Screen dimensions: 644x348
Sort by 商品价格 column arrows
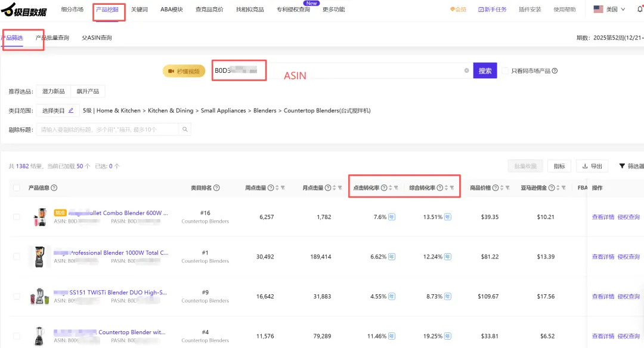click(x=502, y=188)
